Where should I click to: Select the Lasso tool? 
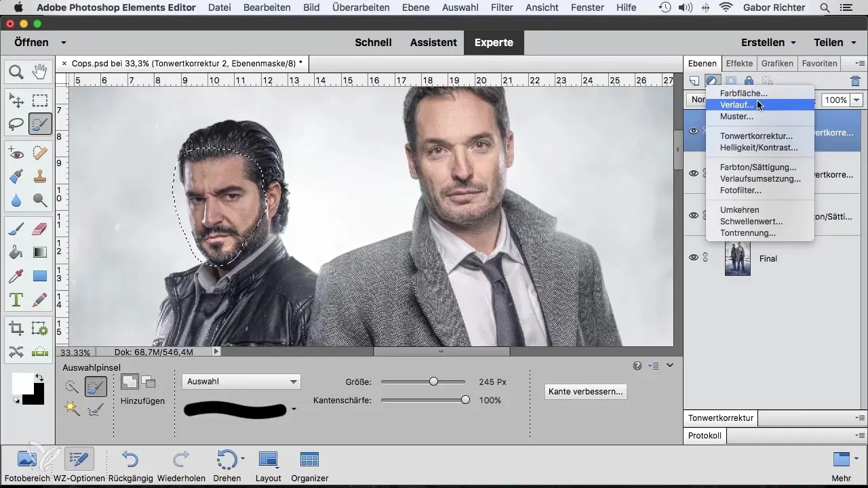16,124
